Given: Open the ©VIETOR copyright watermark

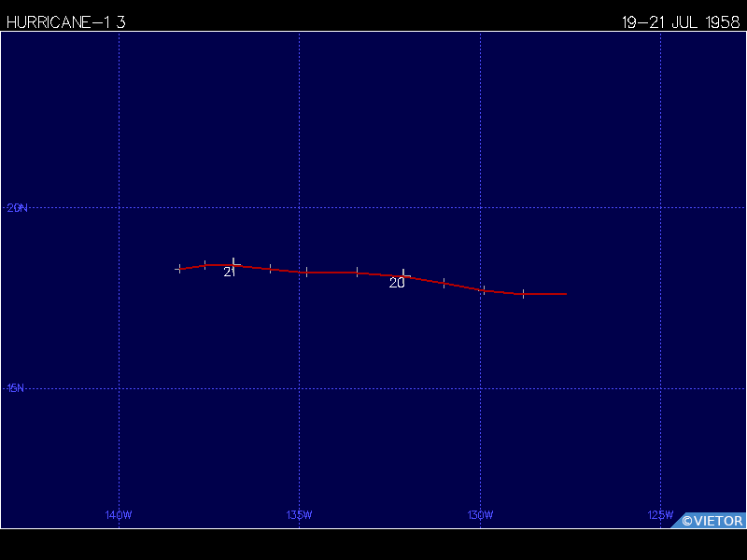Looking at the screenshot, I should [x=712, y=521].
